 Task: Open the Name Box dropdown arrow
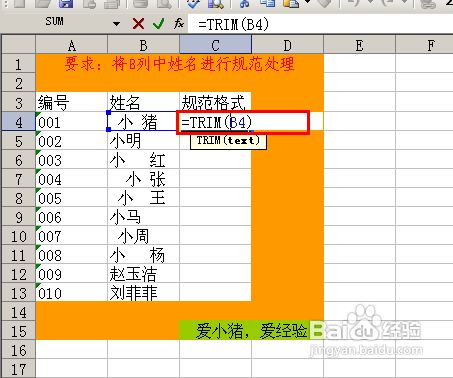[116, 24]
